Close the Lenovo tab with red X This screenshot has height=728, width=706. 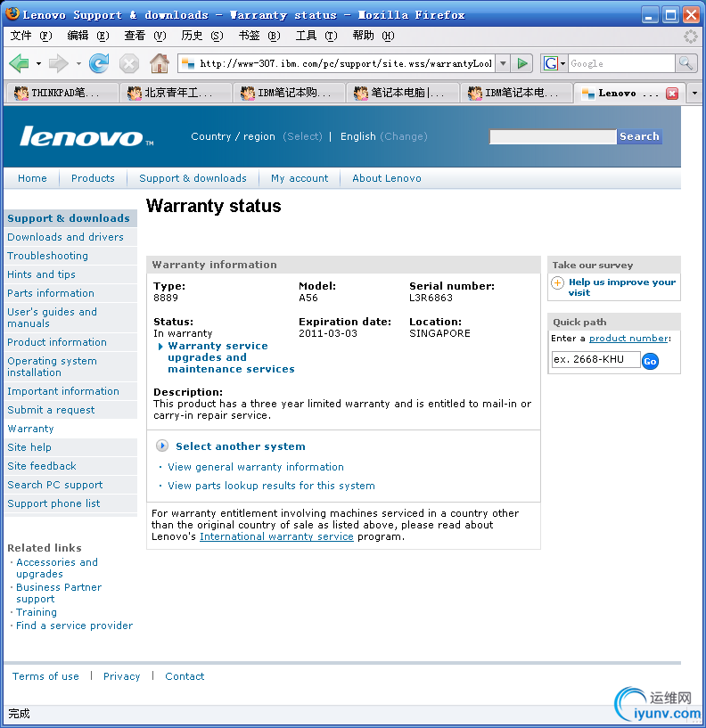(x=671, y=94)
